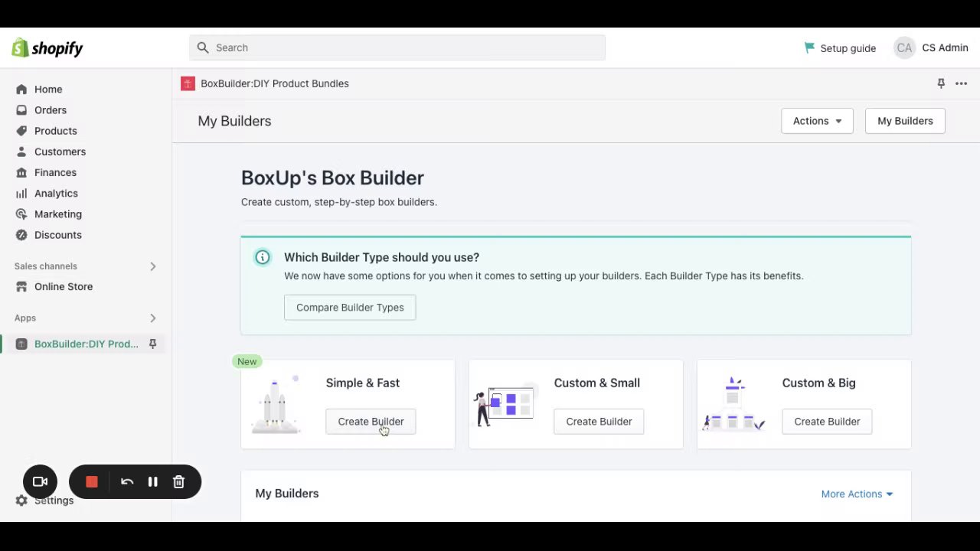Create a Custom & Small builder

click(x=599, y=422)
